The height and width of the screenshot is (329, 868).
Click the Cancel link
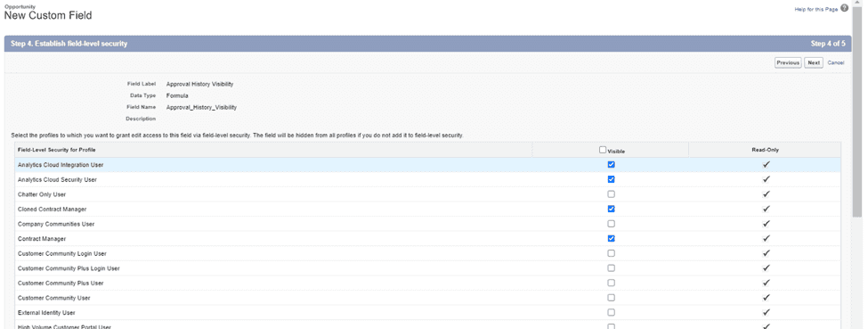[835, 62]
